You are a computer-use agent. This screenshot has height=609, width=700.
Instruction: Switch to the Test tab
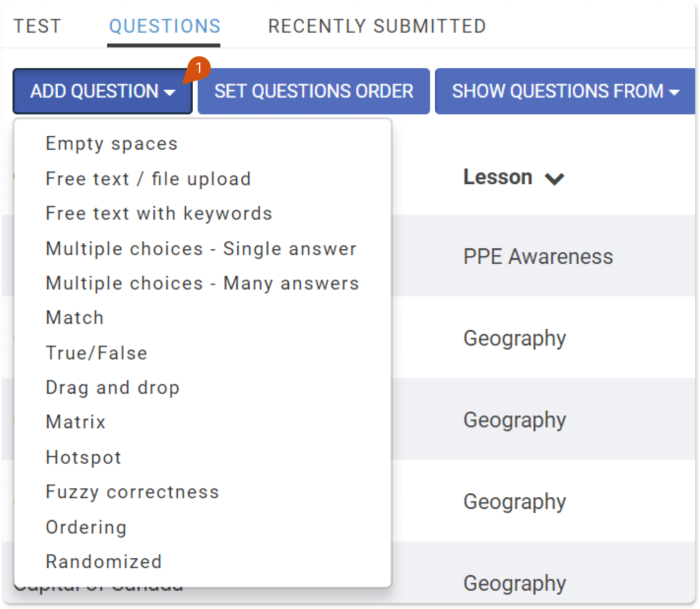click(x=37, y=26)
